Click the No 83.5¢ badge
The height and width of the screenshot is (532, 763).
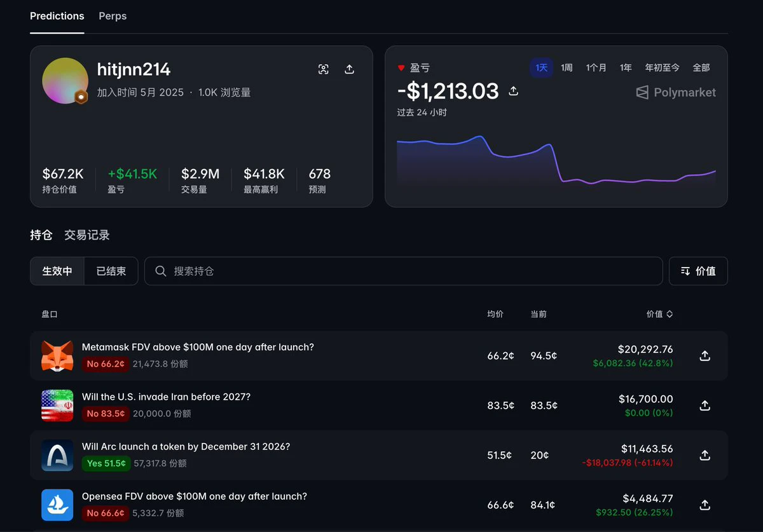(106, 414)
